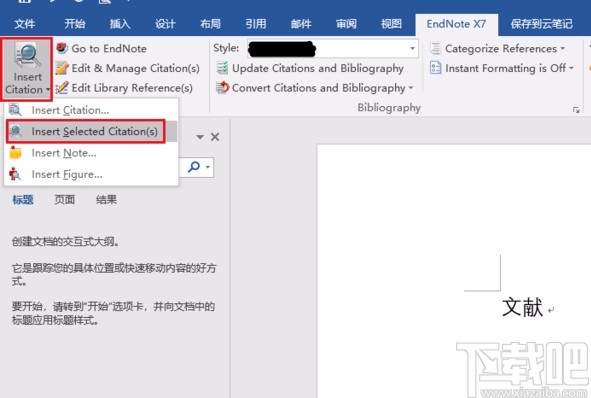This screenshot has width=591, height=398.
Task: Select the 标题 navigation tab
Action: click(23, 199)
